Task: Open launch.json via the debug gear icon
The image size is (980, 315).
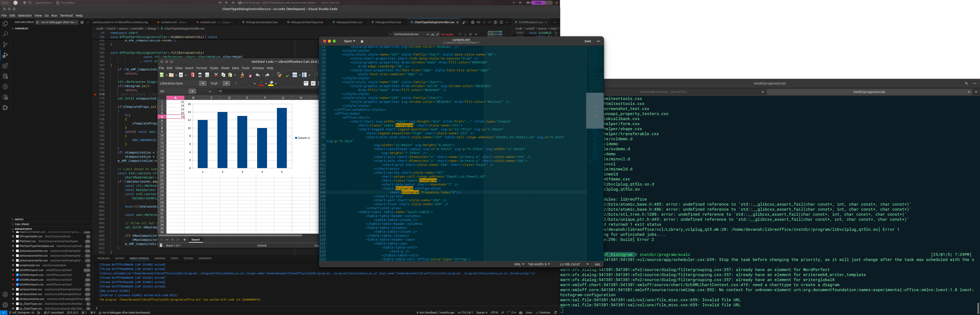Action: 82,22
